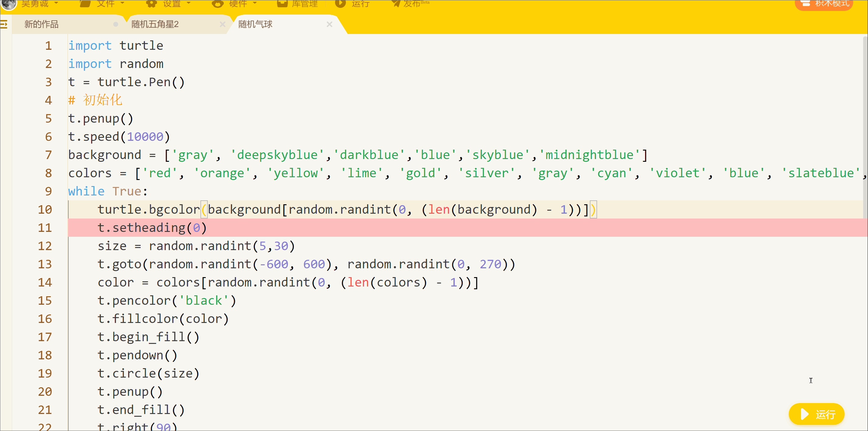
Task: Click line number 4 in the gutter
Action: coord(49,100)
